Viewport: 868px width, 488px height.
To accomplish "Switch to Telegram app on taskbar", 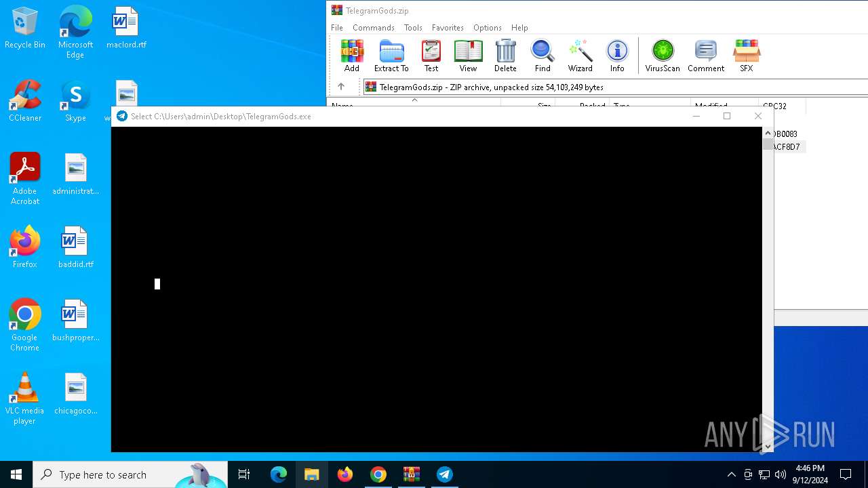I will point(445,474).
